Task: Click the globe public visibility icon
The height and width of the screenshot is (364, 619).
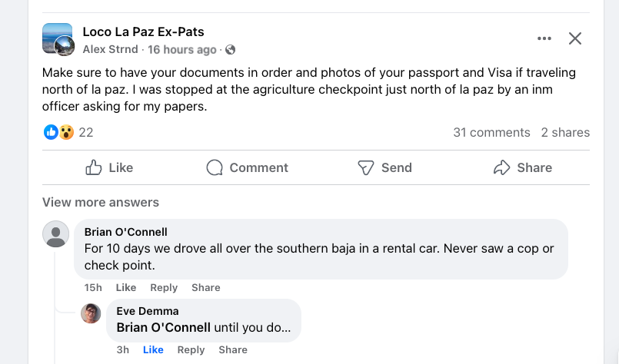Action: pos(230,50)
